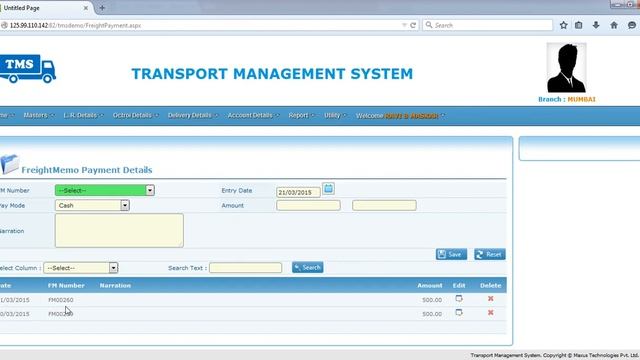Click into the Narration text area
This screenshot has width=640, height=360.
click(x=119, y=231)
